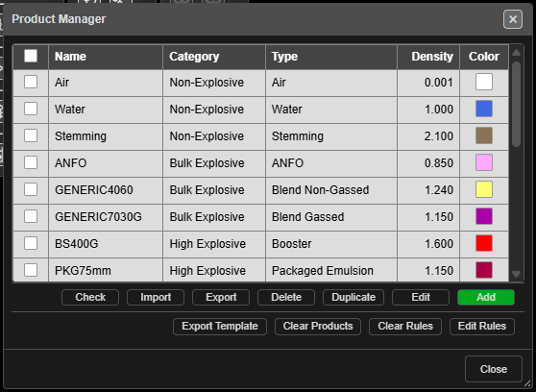536x392 pixels.
Task: Click the Packaged Emulsion type cell
Action: (x=331, y=270)
